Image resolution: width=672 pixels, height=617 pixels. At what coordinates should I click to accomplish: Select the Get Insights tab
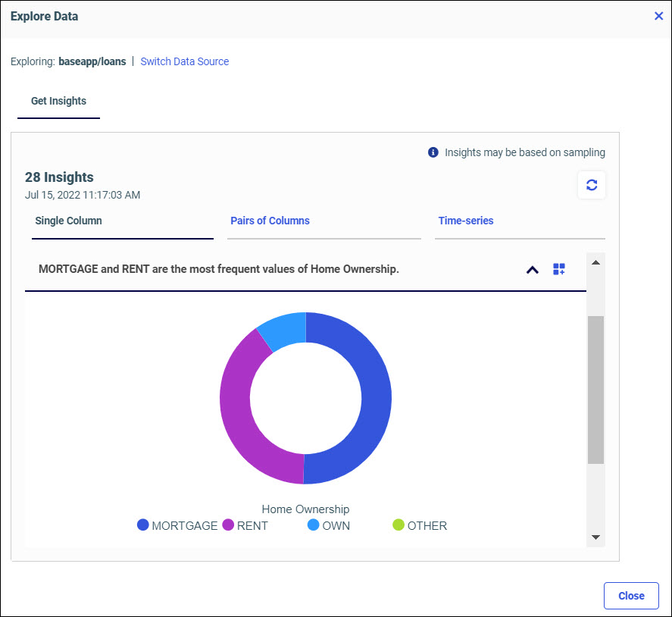tap(58, 101)
